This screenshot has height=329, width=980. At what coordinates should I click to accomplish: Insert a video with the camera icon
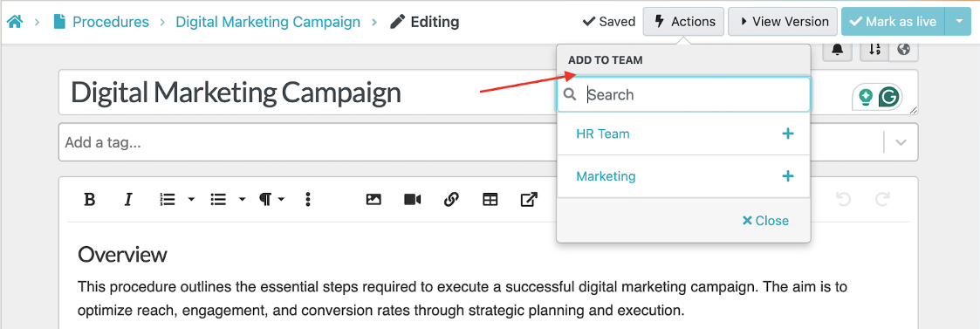tap(413, 200)
